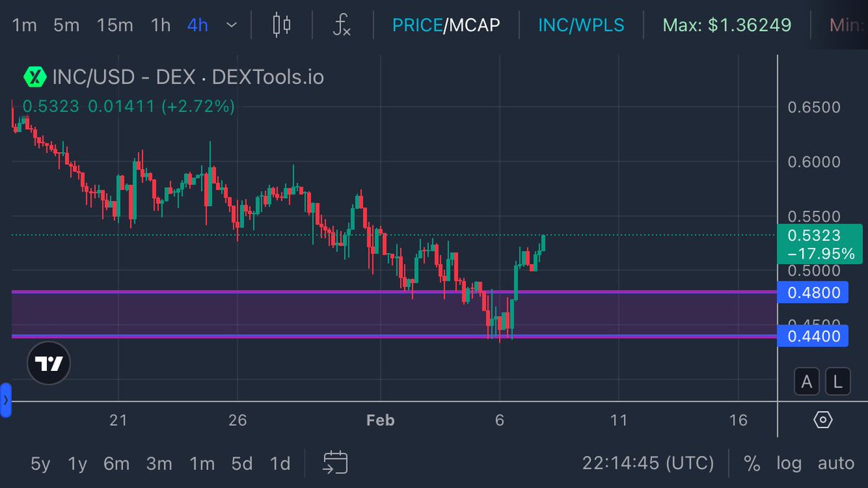868x488 pixels.
Task: Open the blue side panel expander
Action: point(6,400)
